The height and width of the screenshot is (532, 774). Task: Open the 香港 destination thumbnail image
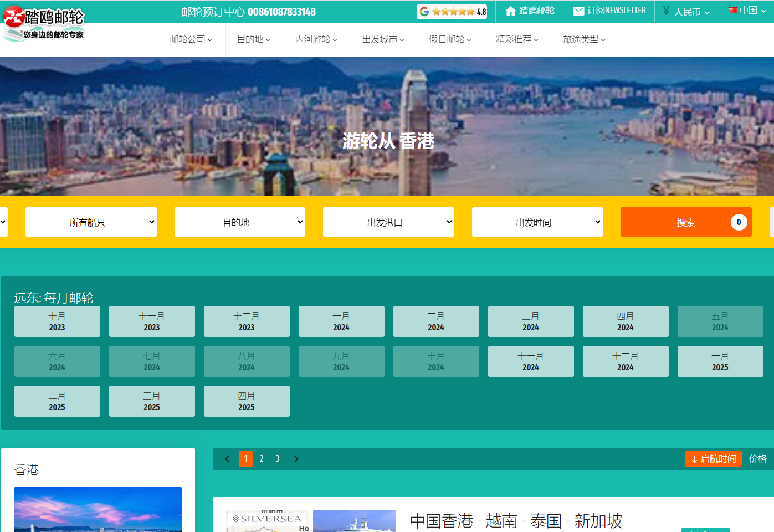pos(98,509)
